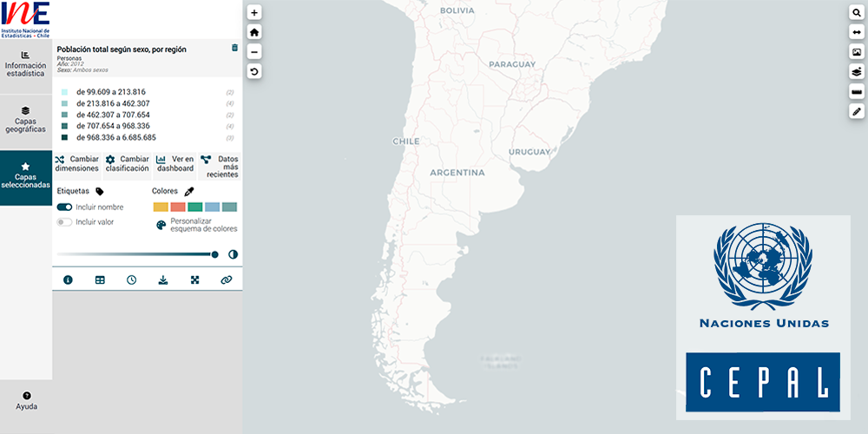Choose the teal gray color scheme swatch
Viewport: 868px width, 434px height.
click(229, 207)
